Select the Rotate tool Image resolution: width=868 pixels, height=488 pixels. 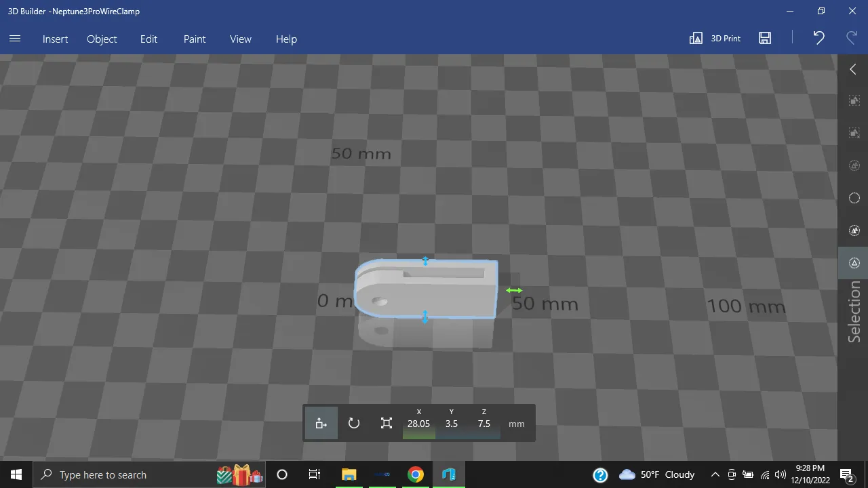click(353, 424)
